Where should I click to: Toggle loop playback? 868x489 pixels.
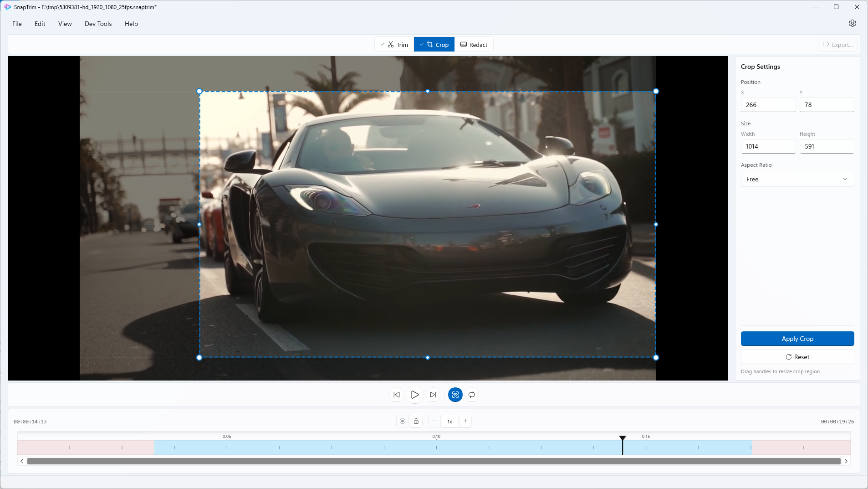point(472,395)
